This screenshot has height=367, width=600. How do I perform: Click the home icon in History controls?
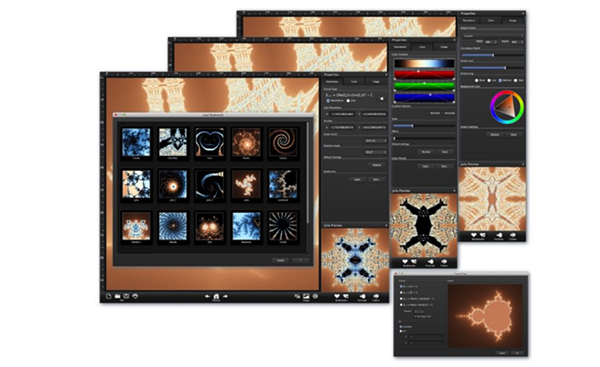(x=216, y=296)
